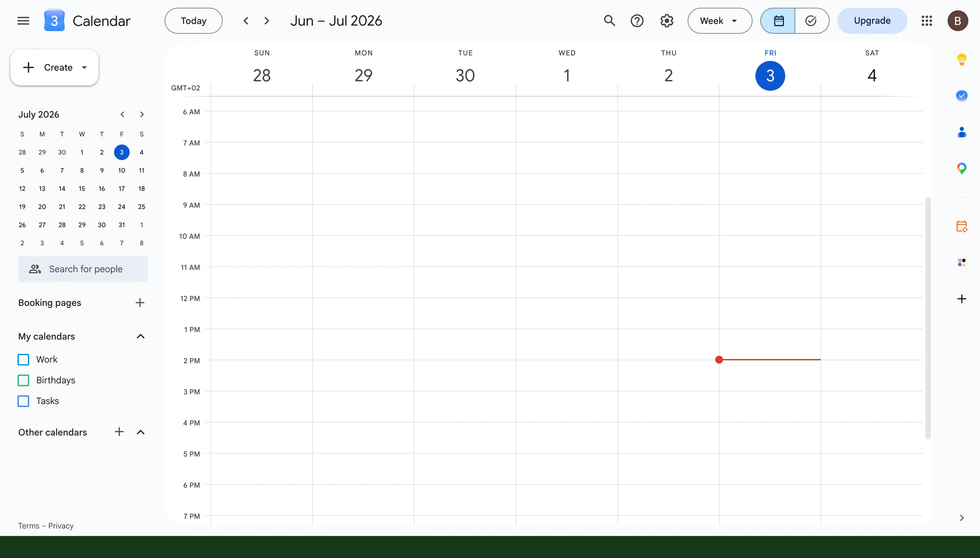Add other calendars with plus icon
This screenshot has height=558, width=980.
coord(119,432)
